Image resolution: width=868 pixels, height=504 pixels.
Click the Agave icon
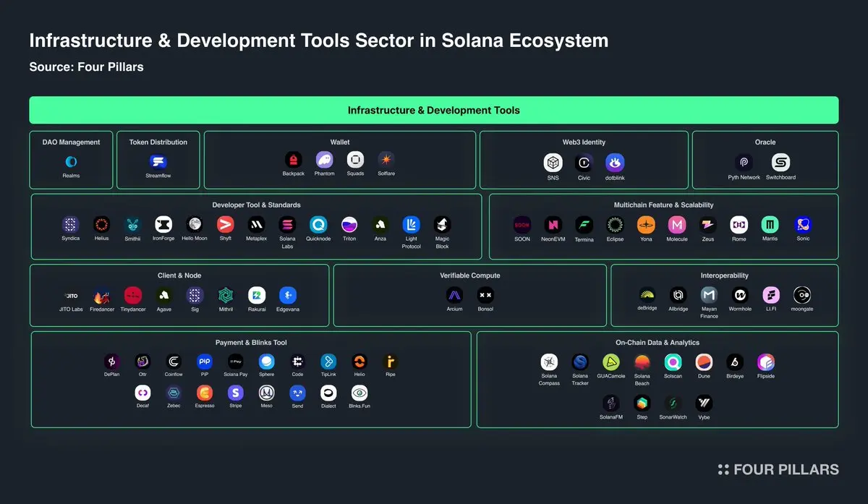coord(164,295)
